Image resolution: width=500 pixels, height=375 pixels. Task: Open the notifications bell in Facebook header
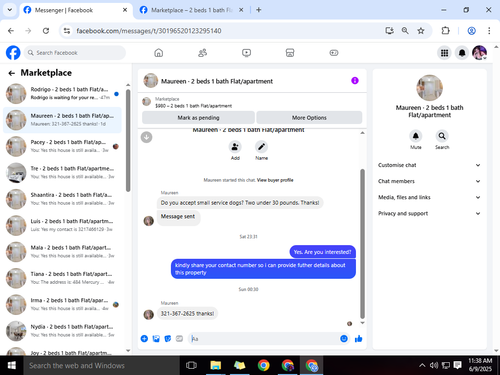[462, 53]
